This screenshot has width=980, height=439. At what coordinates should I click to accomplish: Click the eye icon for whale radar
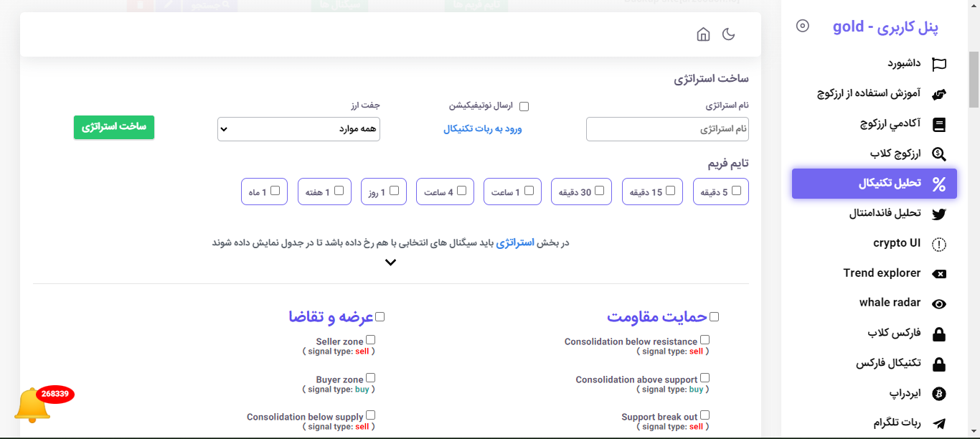point(938,304)
